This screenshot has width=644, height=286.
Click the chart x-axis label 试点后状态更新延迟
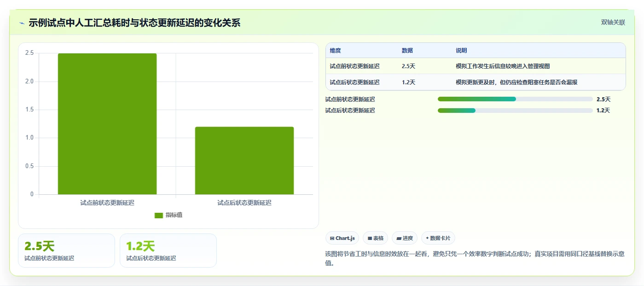(244, 203)
